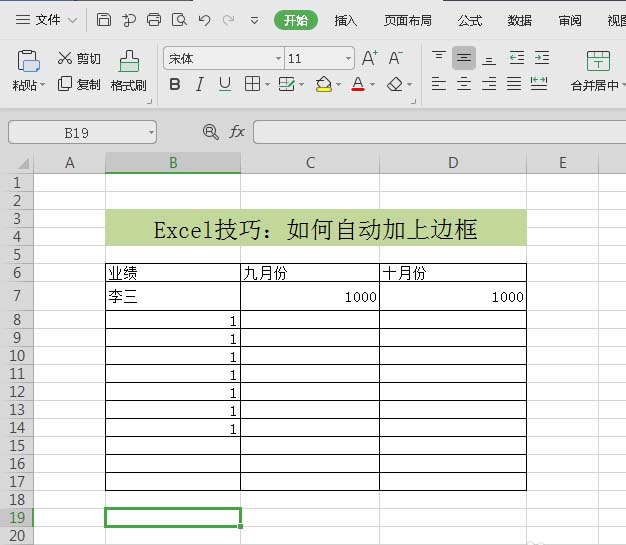Click the Undo arrow

pos(204,20)
